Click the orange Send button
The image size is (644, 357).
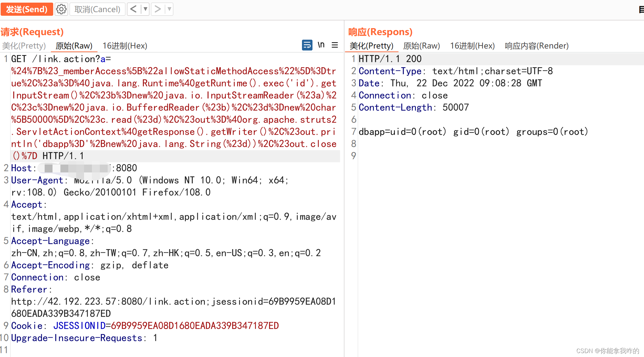tap(27, 9)
